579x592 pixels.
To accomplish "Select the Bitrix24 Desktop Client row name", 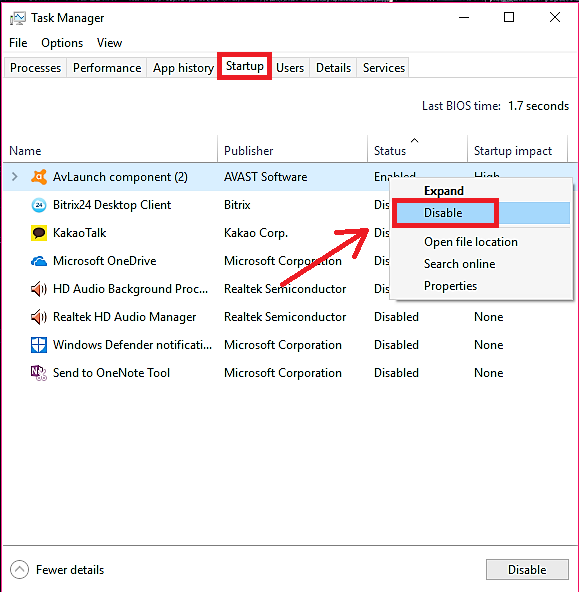I will click(112, 205).
